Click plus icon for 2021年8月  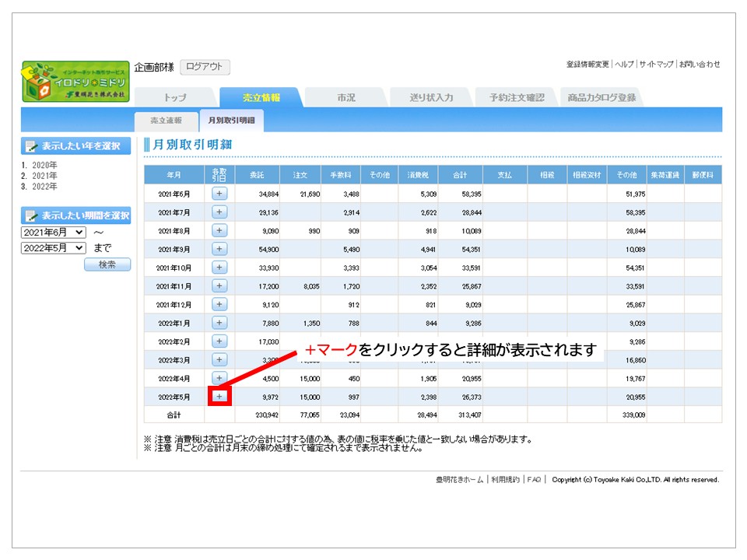219,230
